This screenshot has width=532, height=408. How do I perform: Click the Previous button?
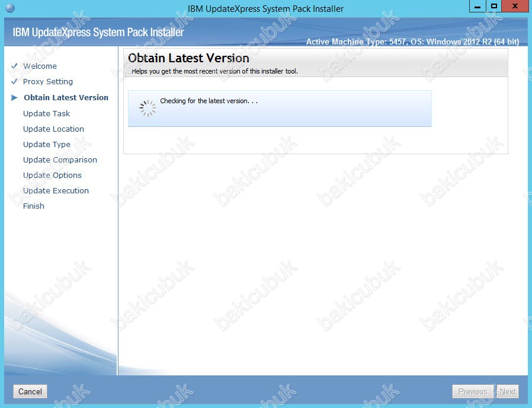tap(473, 391)
